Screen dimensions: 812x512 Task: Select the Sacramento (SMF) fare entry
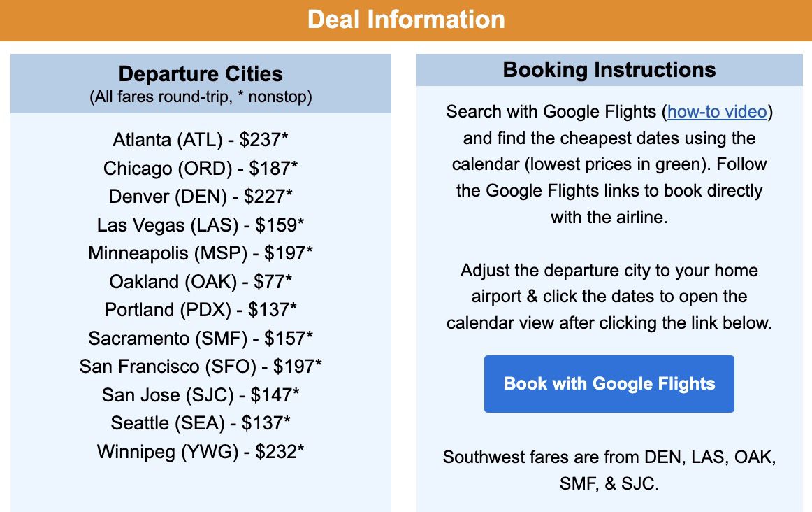click(x=200, y=339)
